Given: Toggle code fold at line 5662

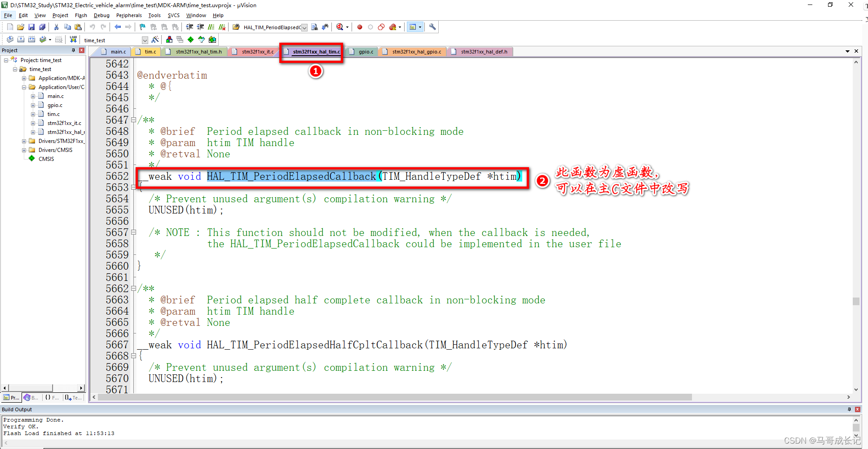Looking at the screenshot, I should pos(133,289).
